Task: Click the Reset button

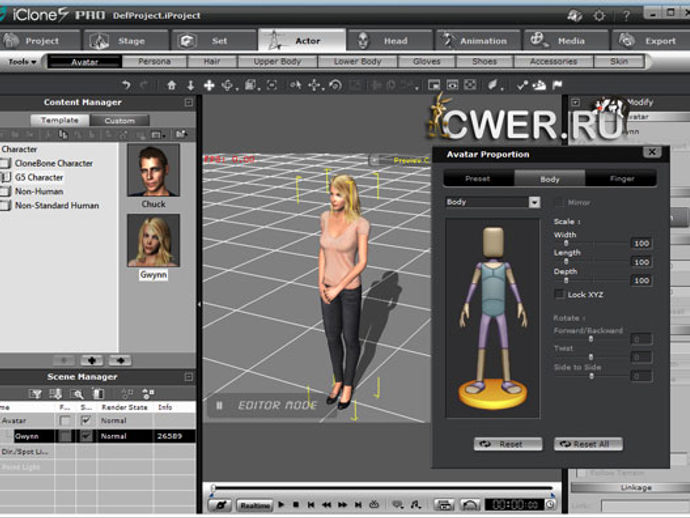Action: [x=508, y=444]
